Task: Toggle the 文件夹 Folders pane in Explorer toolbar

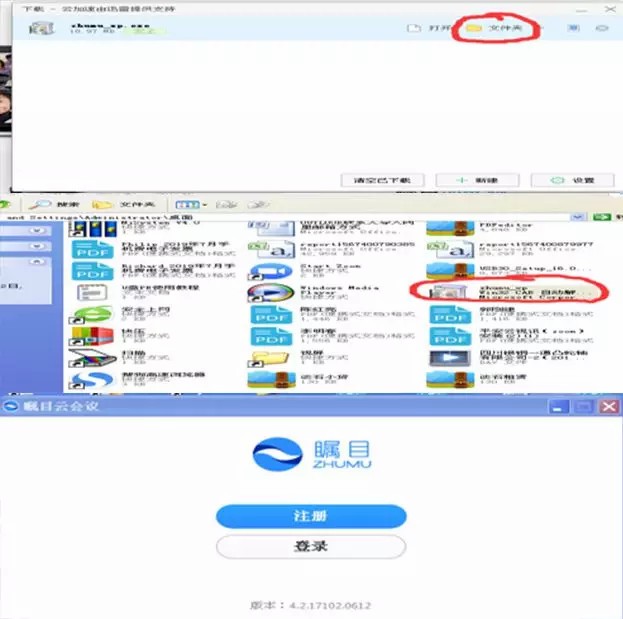Action: coord(123,205)
